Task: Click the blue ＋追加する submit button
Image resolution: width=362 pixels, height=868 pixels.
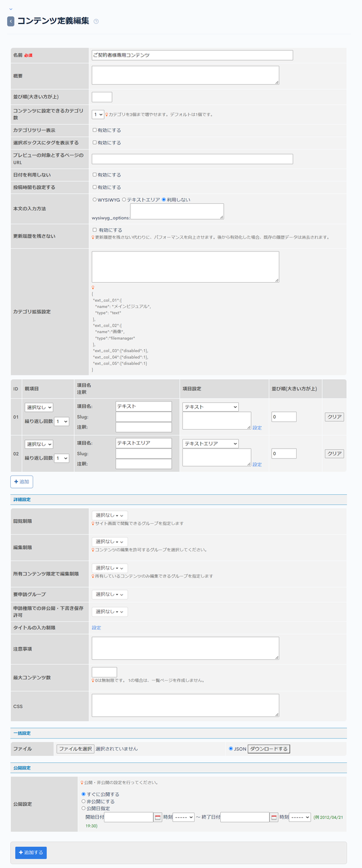Action: [31, 853]
